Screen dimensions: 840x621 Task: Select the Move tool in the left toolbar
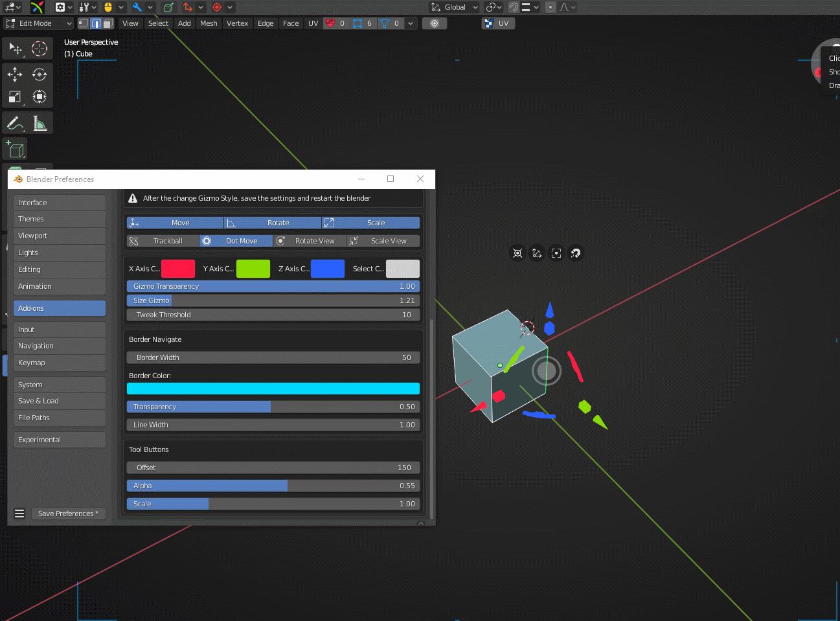tap(14, 74)
